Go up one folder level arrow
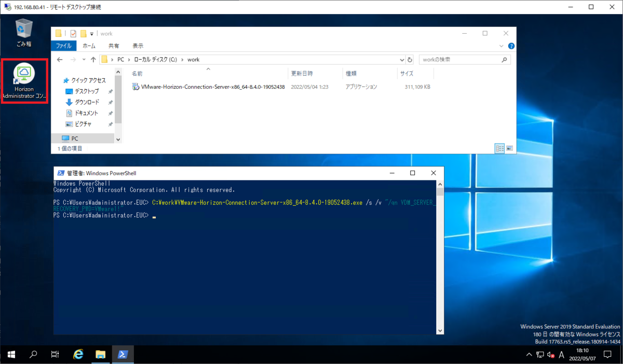This screenshot has width=623, height=364. point(93,60)
